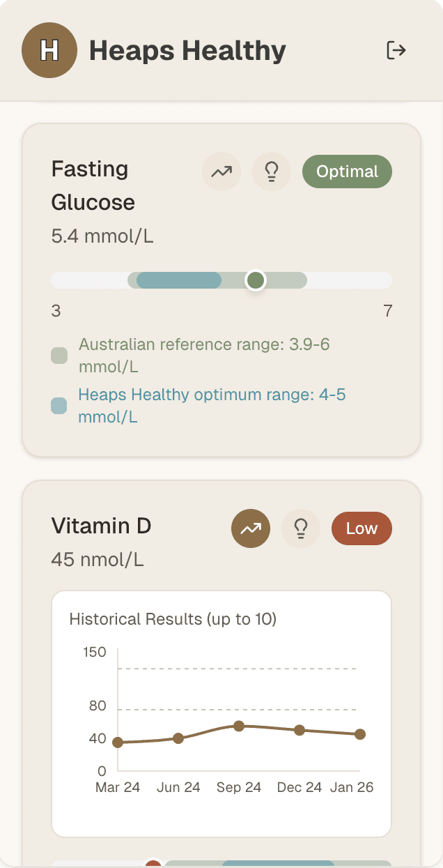Select the Heaps Healthy 'H' avatar
Viewport: 443px width, 868px height.
point(49,50)
